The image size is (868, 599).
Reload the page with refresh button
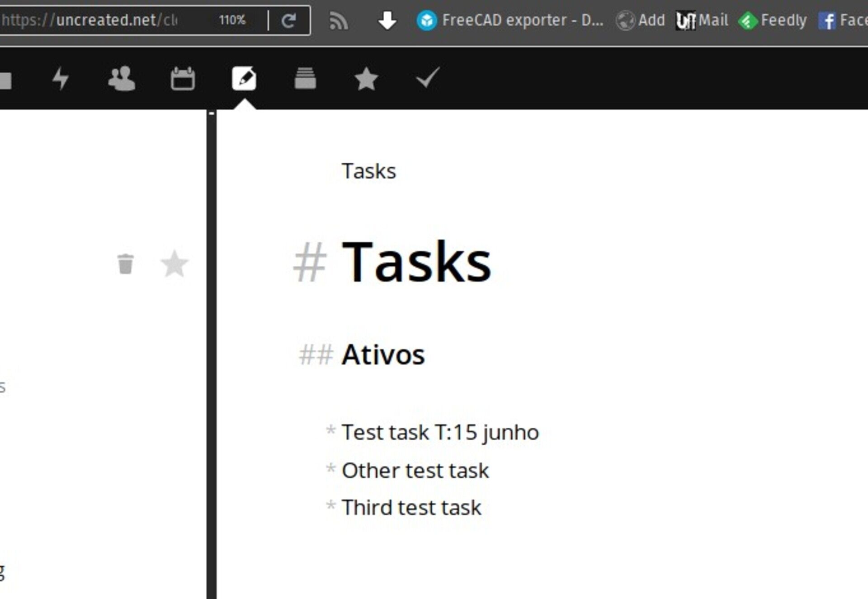289,20
